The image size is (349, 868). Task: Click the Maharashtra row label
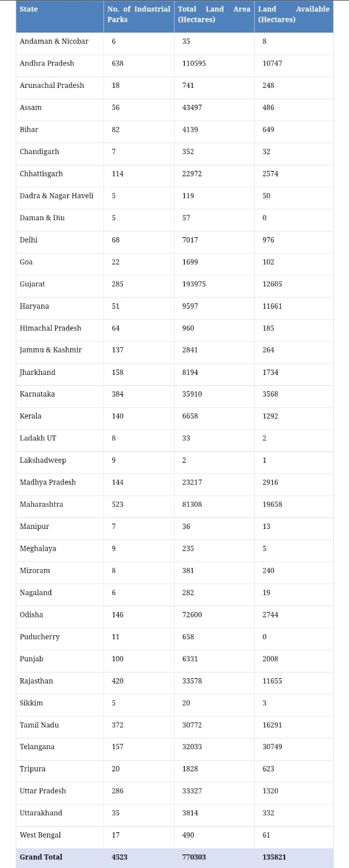[41, 505]
